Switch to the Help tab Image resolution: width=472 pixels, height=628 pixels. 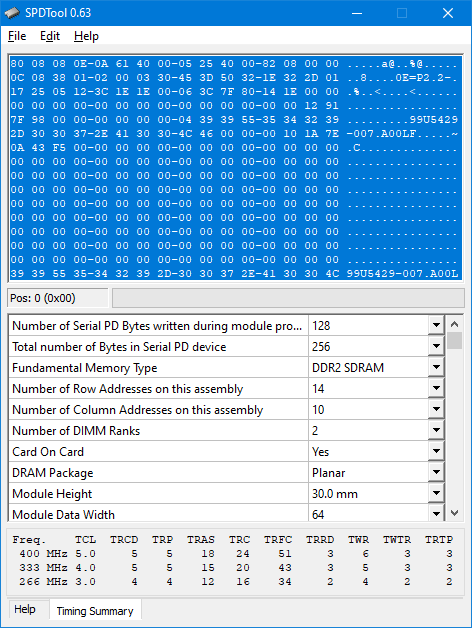coord(25,609)
